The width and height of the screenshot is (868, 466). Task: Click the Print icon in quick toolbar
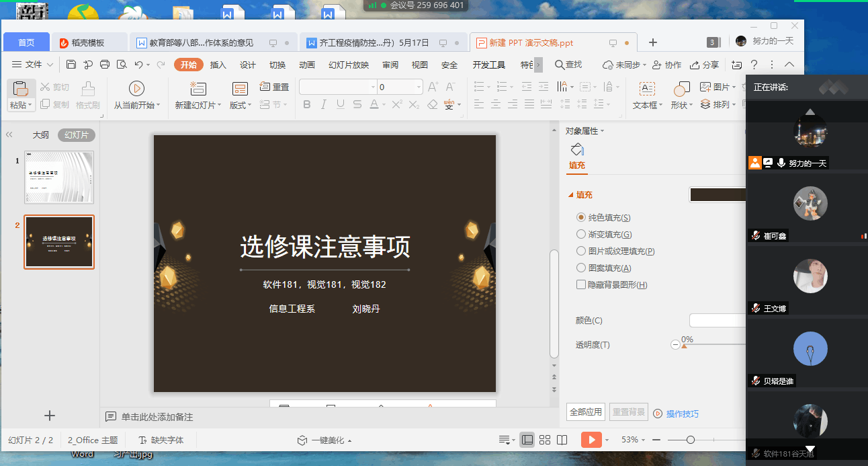tap(105, 65)
